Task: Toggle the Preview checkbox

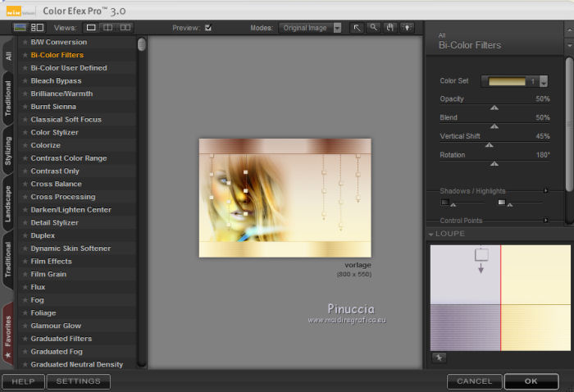Action: click(x=208, y=28)
